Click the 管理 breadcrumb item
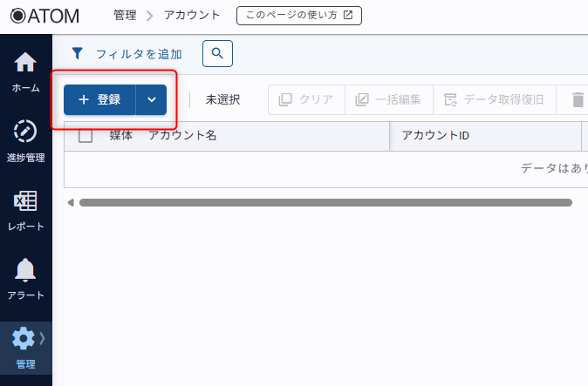Screen dimensions: 588x386 (124, 16)
